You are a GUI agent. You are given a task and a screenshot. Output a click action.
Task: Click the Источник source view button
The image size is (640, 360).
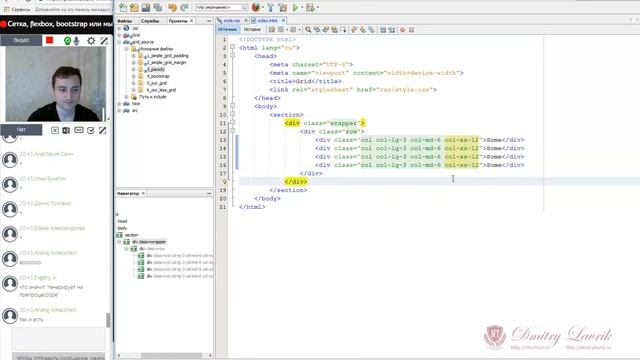(x=227, y=29)
